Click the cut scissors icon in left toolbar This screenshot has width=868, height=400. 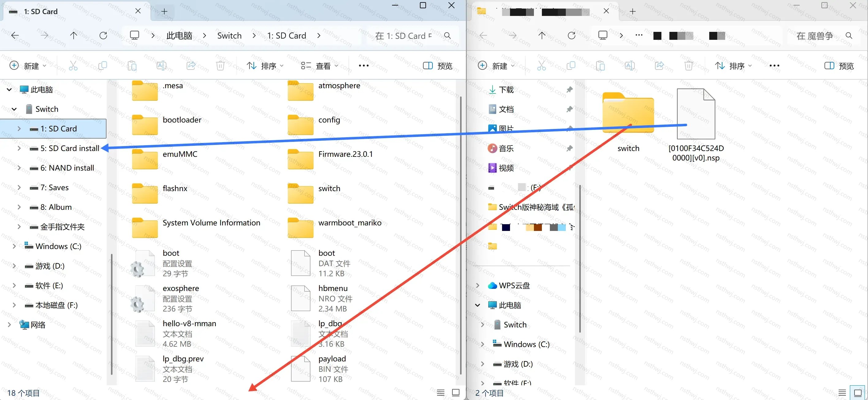(x=73, y=66)
